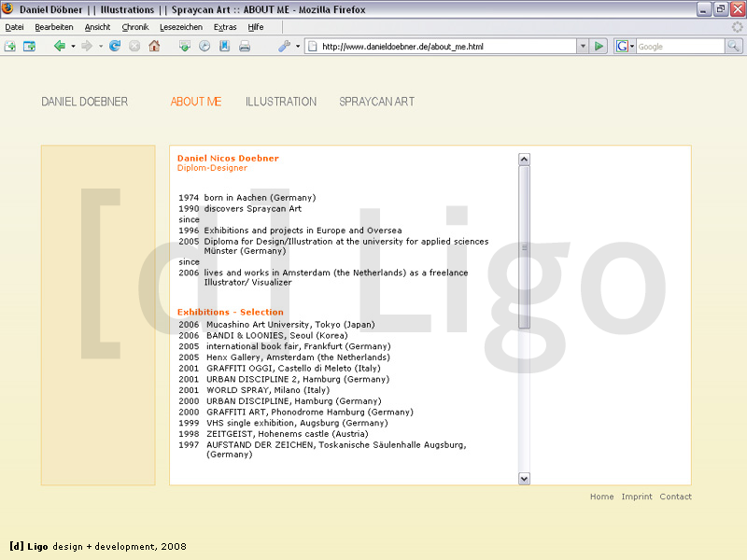The width and height of the screenshot is (747, 560).
Task: Open the downloads toolbar icon
Action: (x=185, y=46)
